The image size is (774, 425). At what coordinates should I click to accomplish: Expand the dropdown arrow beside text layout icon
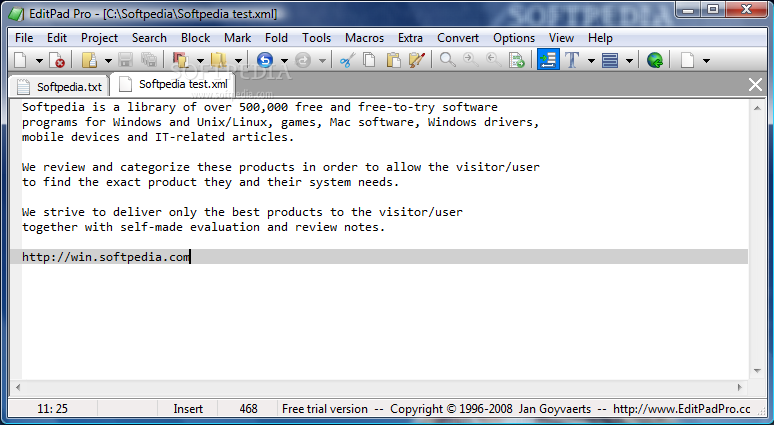point(629,61)
